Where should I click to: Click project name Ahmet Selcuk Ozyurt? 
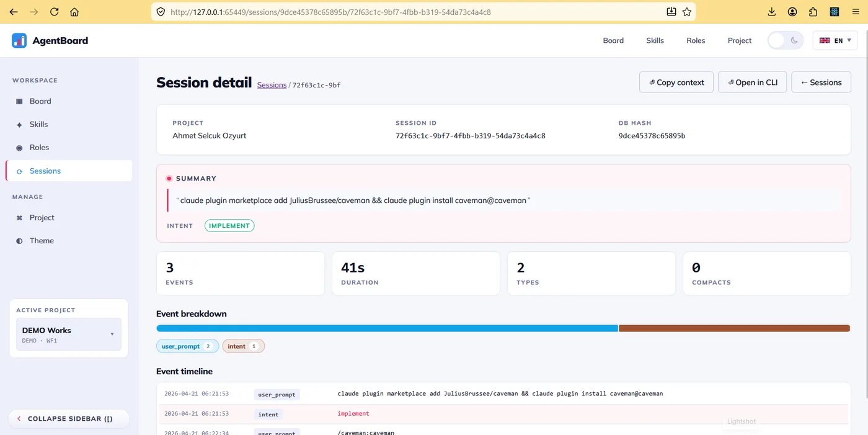pyautogui.click(x=209, y=136)
